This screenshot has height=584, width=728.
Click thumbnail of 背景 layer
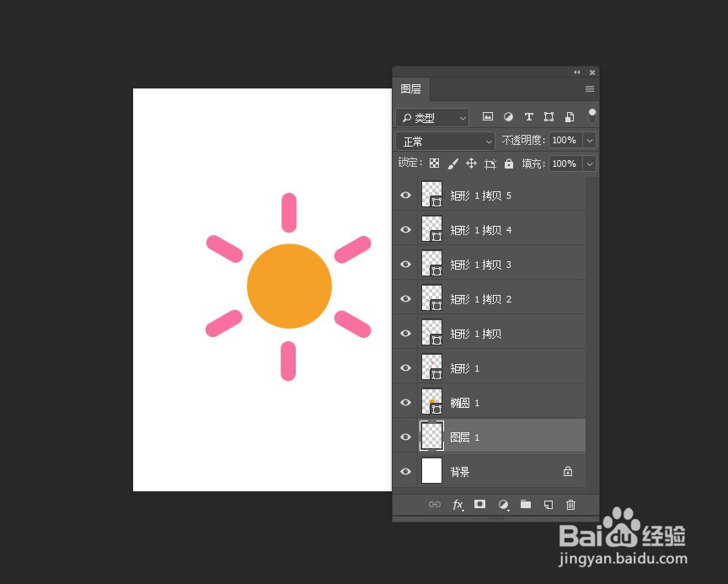pyautogui.click(x=431, y=471)
